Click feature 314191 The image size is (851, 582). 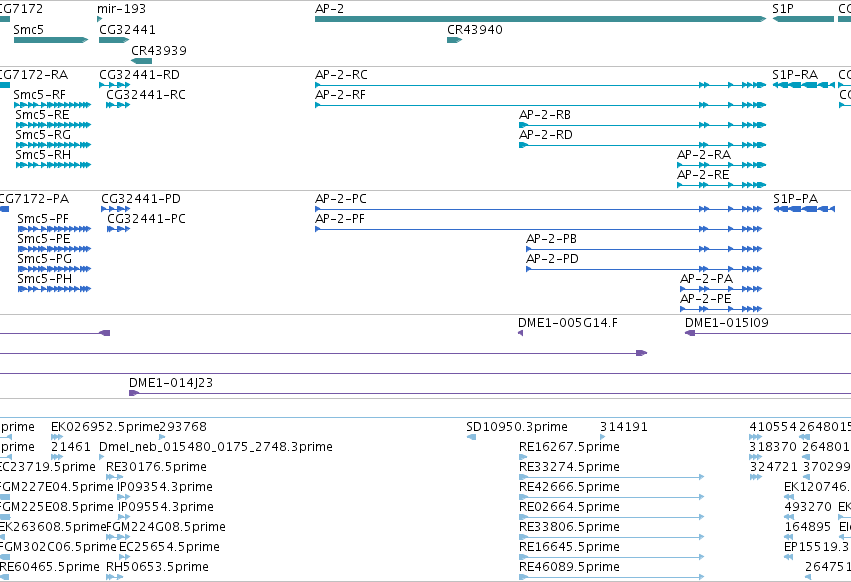point(624,427)
